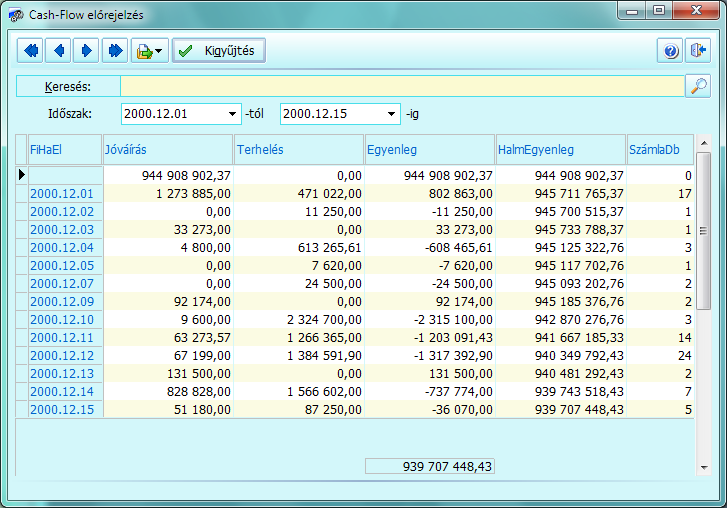The width and height of the screenshot is (727, 509).
Task: Click the table scrollbar down arrow
Action: click(x=704, y=468)
